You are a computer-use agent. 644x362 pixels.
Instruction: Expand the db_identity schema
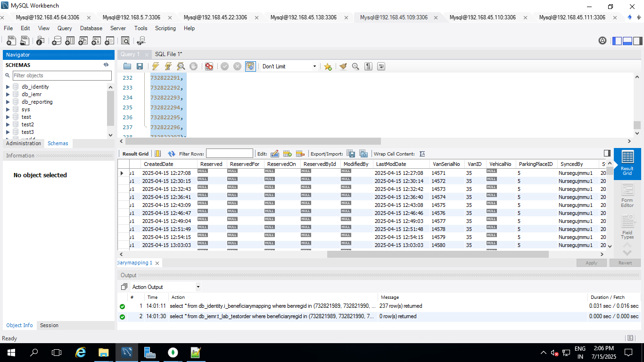point(8,87)
